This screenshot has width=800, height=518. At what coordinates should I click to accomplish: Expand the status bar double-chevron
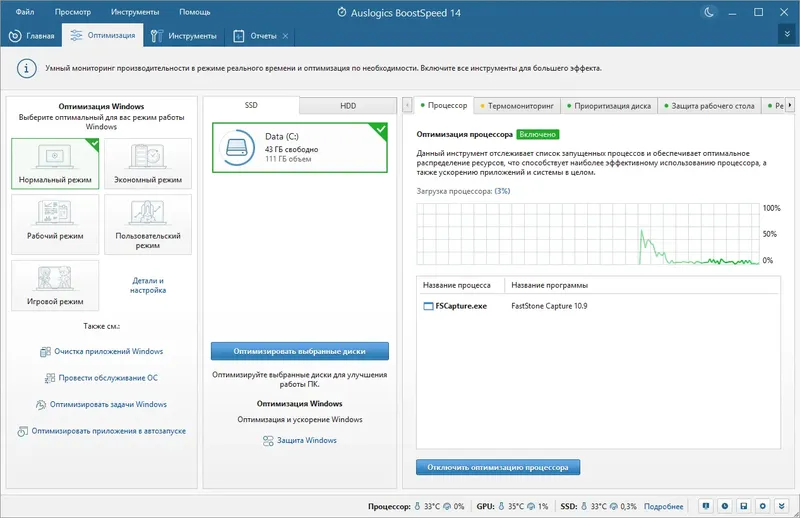point(782,506)
